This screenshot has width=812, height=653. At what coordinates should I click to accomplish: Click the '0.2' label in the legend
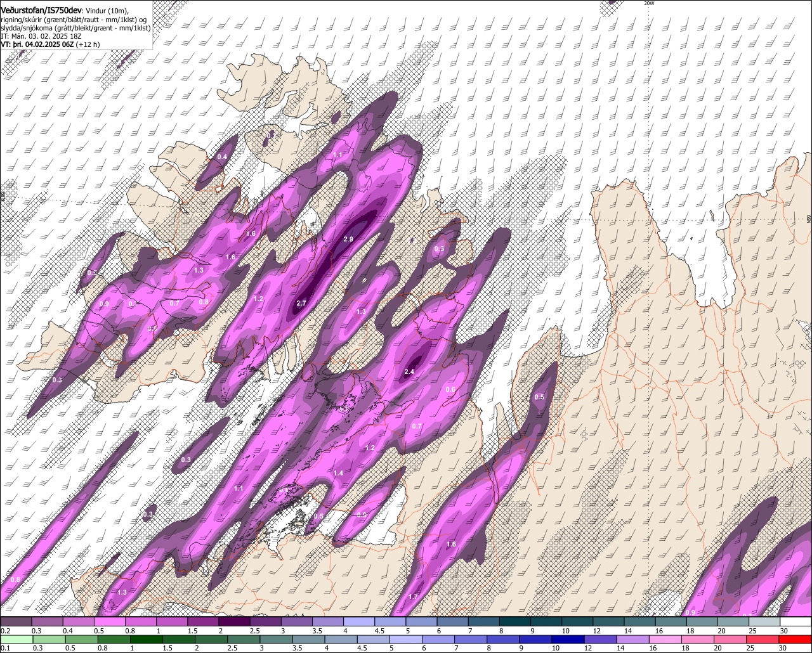point(5,631)
